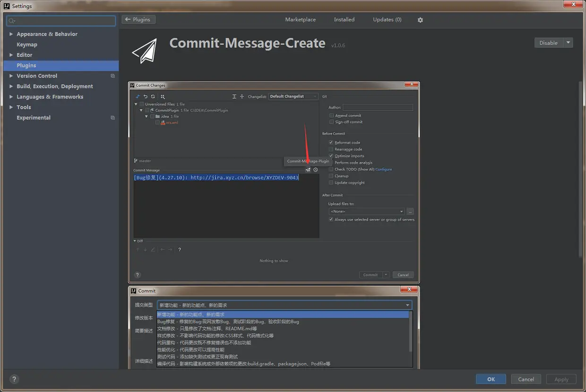Click Group By icon in Commit Changes toolbar
This screenshot has height=392, width=586.
coord(163,96)
